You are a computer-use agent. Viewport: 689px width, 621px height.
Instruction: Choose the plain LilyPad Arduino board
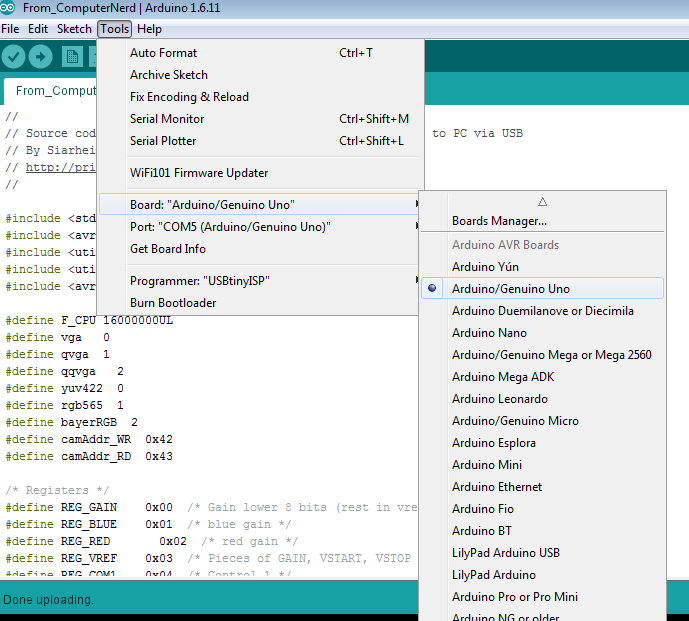point(543,574)
